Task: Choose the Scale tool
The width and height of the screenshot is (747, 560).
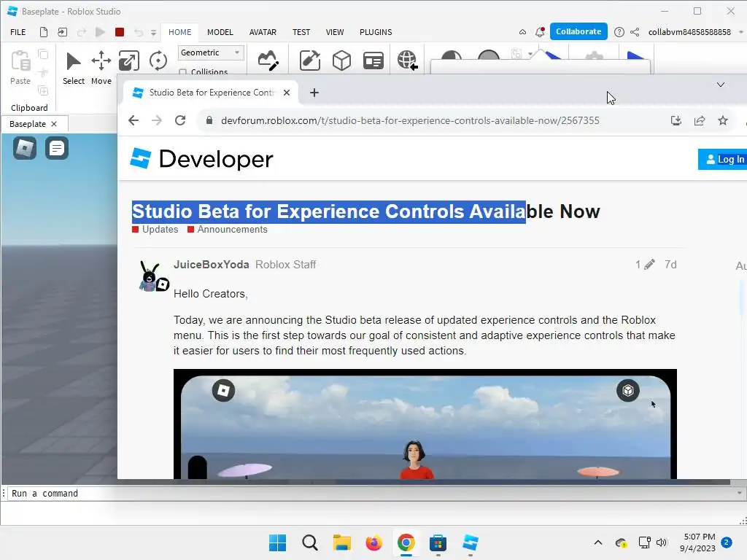Action: point(128,61)
